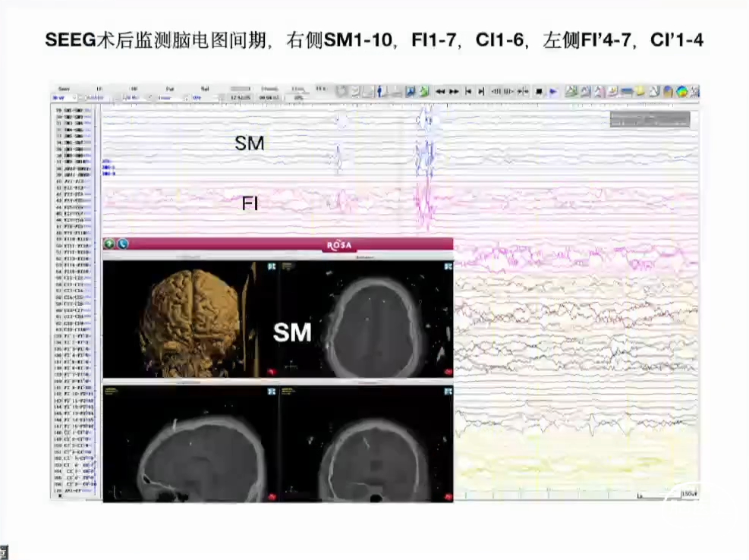
Task: Step one page forward in EEG
Action: coord(508,91)
